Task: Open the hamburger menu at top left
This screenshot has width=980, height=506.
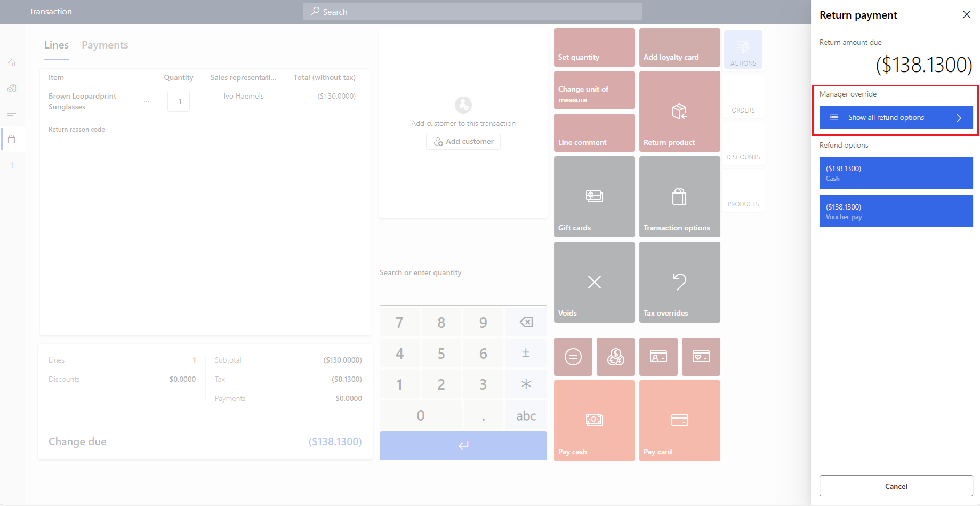Action: (x=12, y=11)
